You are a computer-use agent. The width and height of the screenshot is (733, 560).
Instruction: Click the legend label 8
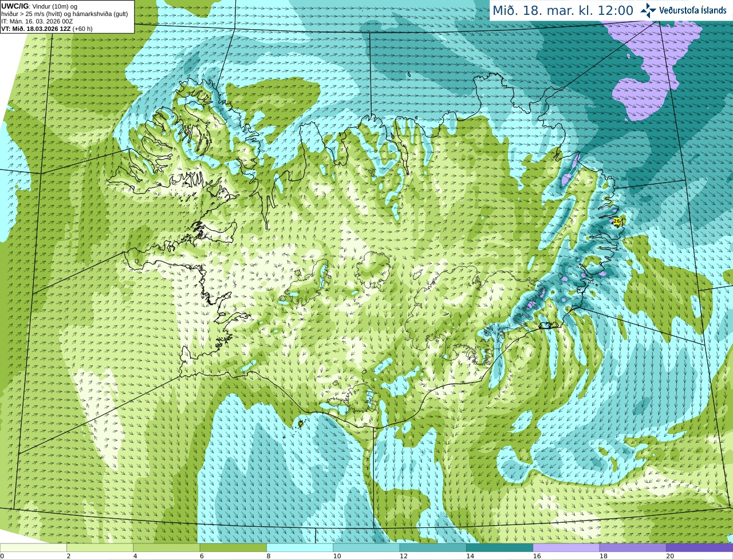pyautogui.click(x=268, y=556)
